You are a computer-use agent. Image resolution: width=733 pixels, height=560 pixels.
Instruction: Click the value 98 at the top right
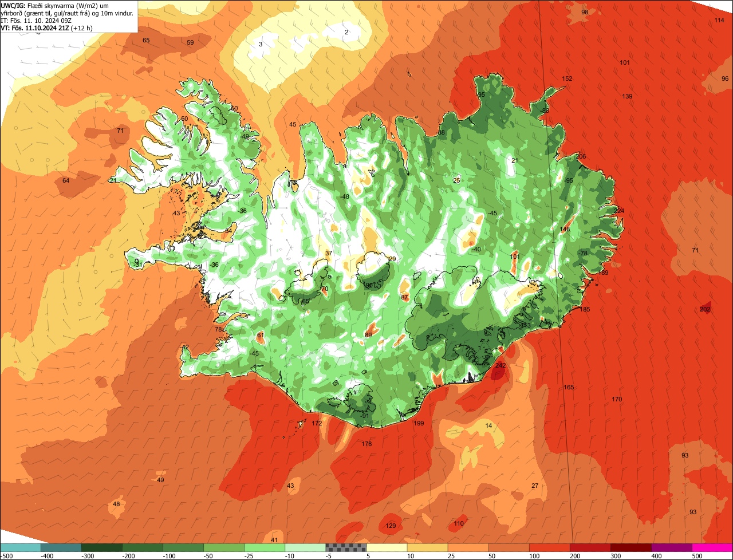(x=585, y=13)
